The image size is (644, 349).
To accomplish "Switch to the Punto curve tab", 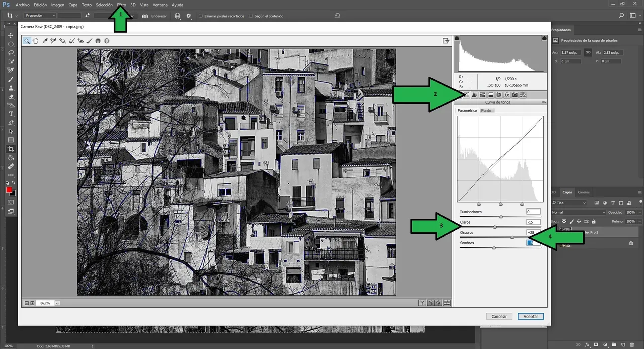I will (x=486, y=110).
